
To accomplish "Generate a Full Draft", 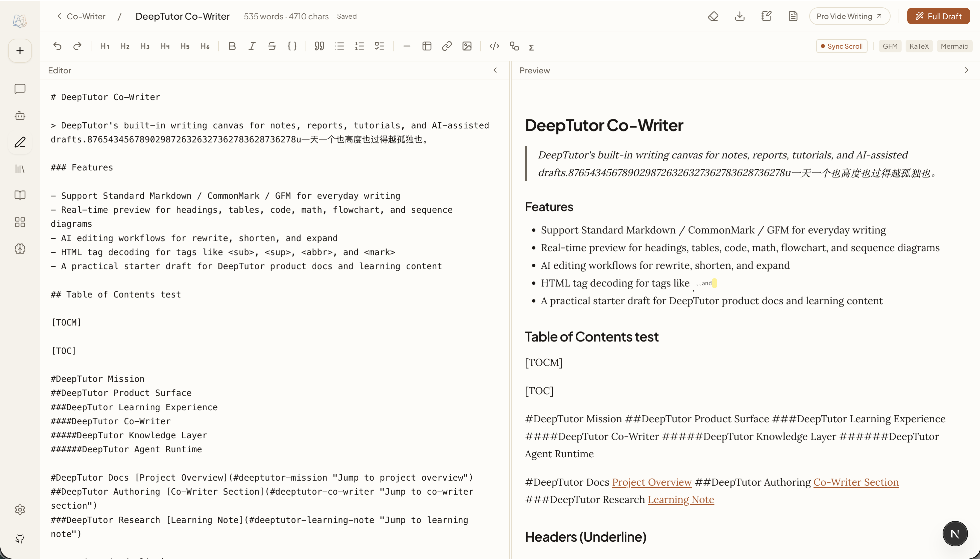I will tap(938, 16).
